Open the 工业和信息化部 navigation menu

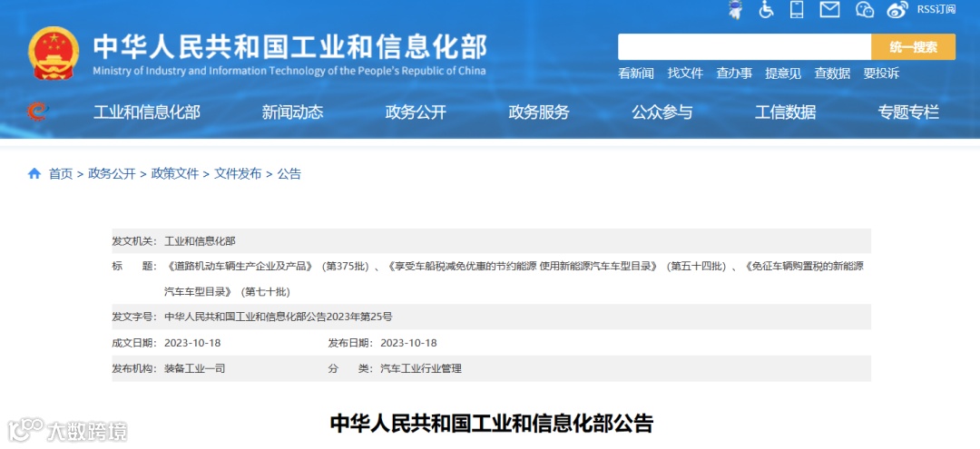[x=147, y=112]
